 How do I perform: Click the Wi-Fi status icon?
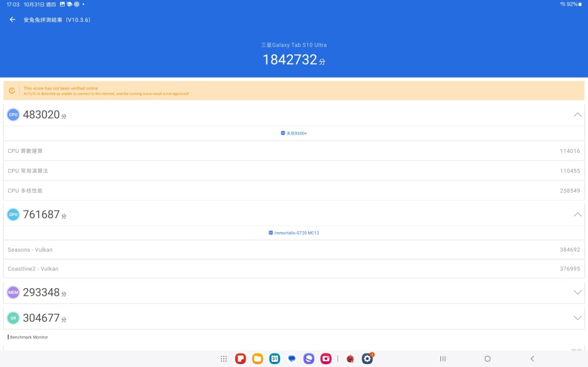(563, 4)
